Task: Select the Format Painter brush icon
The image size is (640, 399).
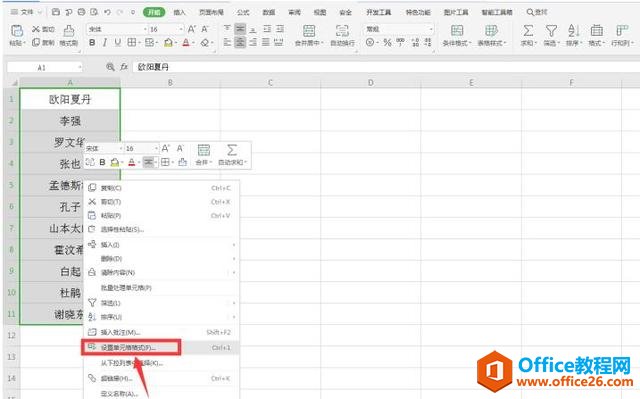Action: pos(69,31)
